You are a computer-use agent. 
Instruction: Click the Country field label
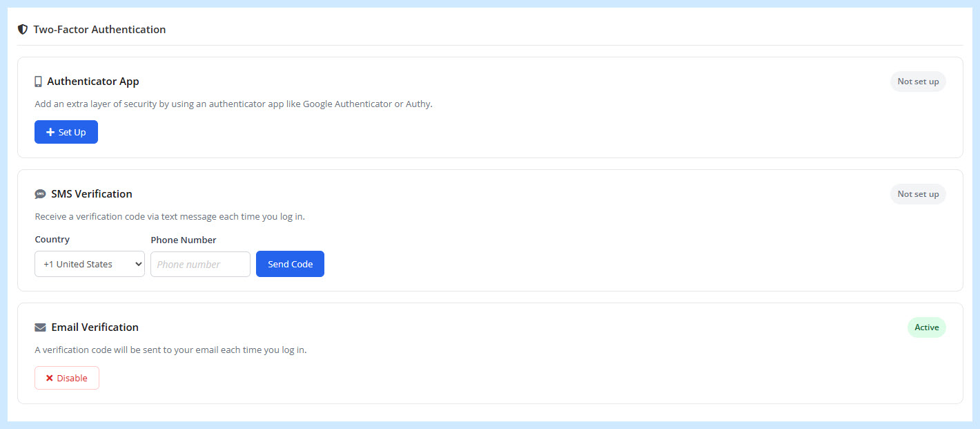click(x=52, y=240)
